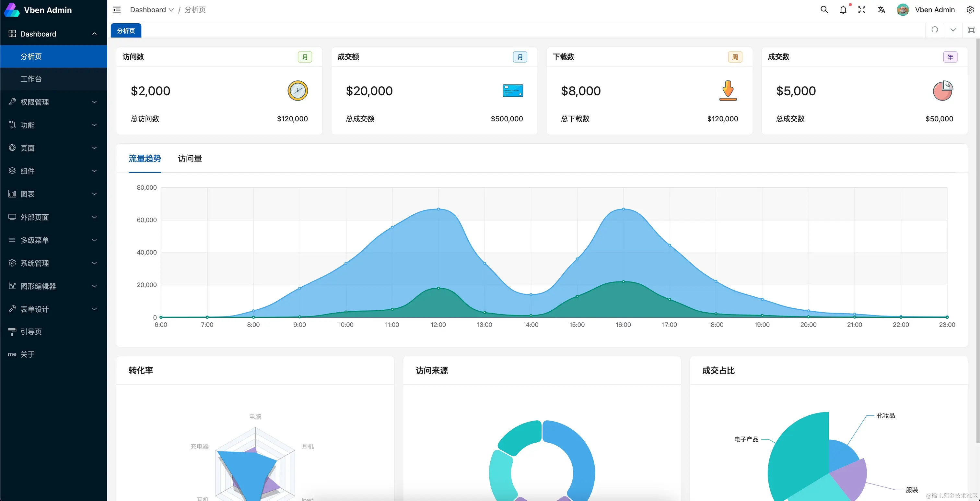Screen dimensions: 980x501
Task: Expand the 图表 sidebar menu
Action: [53, 194]
